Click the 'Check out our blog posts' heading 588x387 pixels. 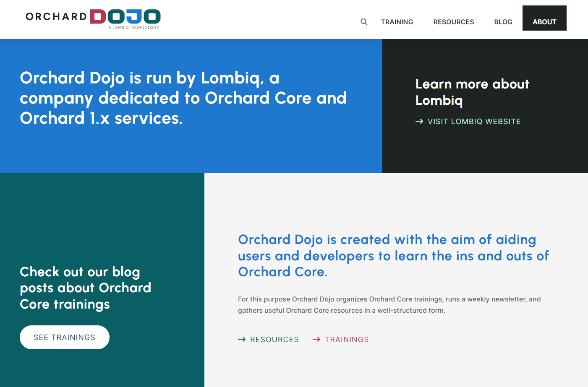pos(86,288)
